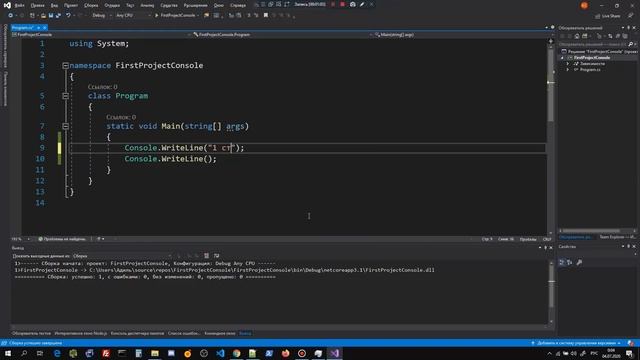Image resolution: width=640 pixels, height=360 pixels.
Task: Open the Файл menu
Action: 20,5
